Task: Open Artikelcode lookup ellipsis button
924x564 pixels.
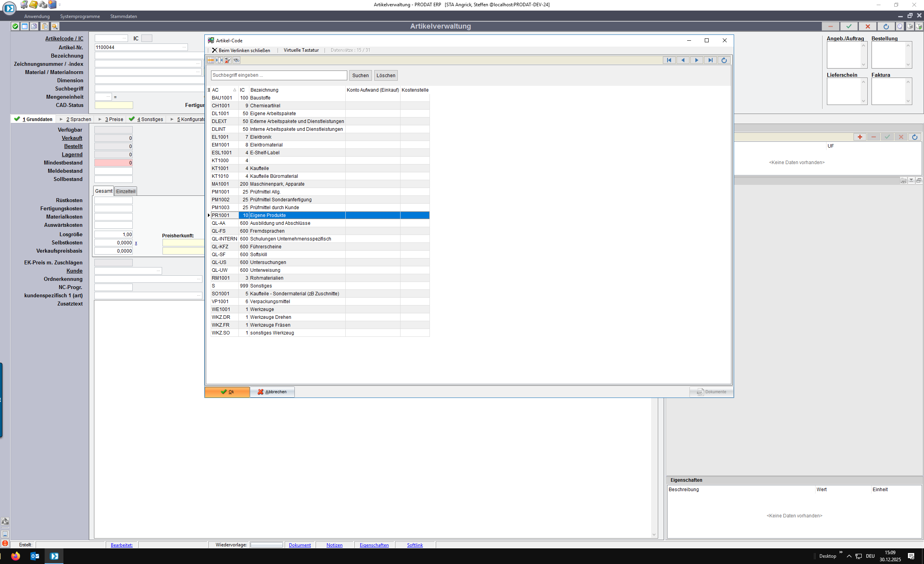Action: point(124,38)
